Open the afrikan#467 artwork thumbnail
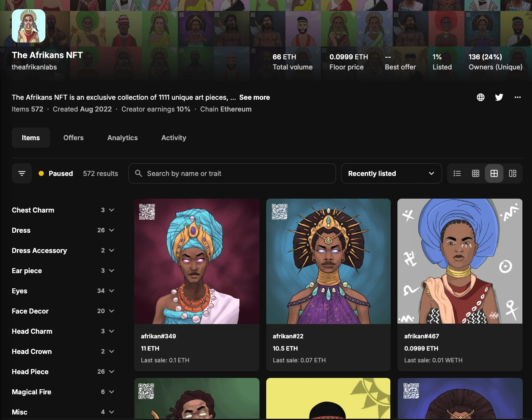This screenshot has width=532, height=420. 460,261
